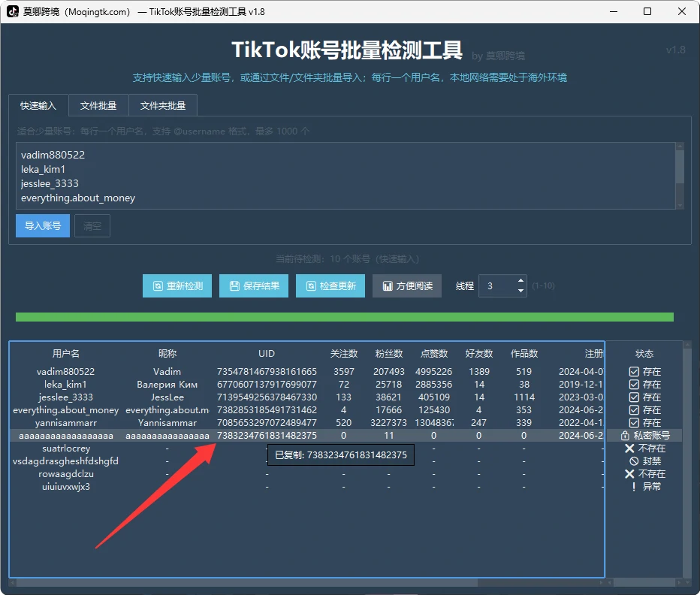Click the 清空 button

click(x=92, y=225)
